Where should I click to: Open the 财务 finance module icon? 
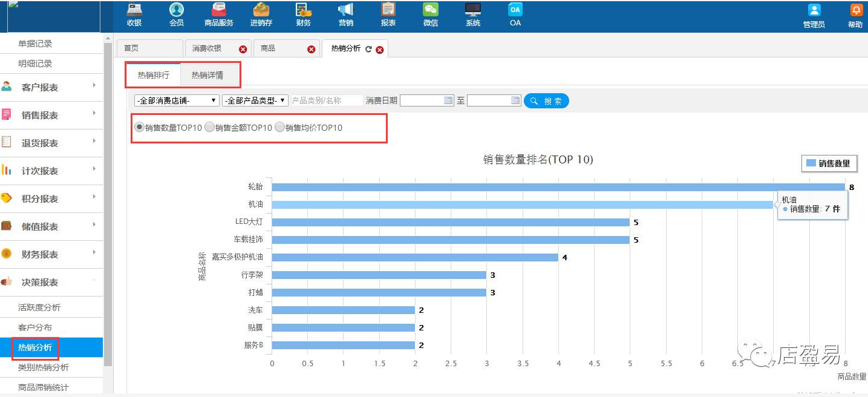304,10
